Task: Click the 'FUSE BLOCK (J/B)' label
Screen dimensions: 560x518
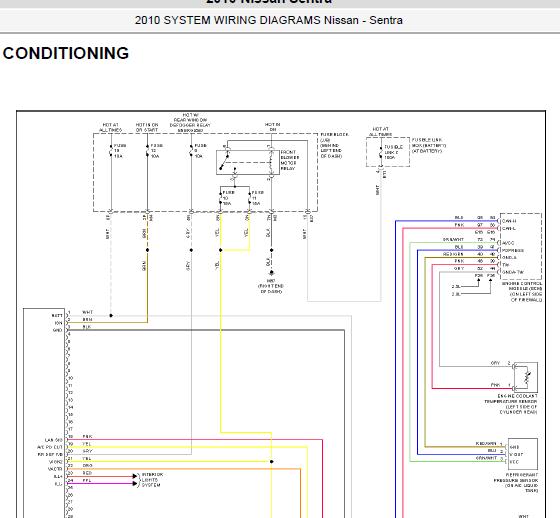Action: pos(334,137)
